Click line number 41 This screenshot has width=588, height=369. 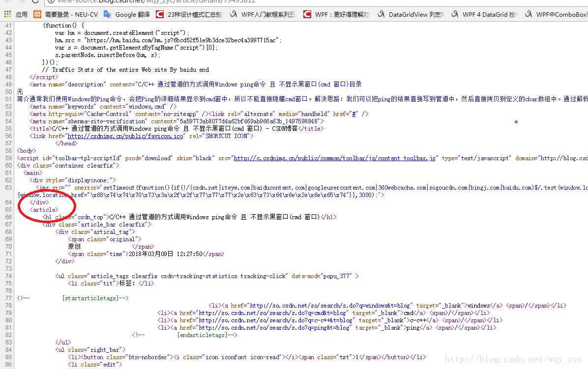click(8, 26)
